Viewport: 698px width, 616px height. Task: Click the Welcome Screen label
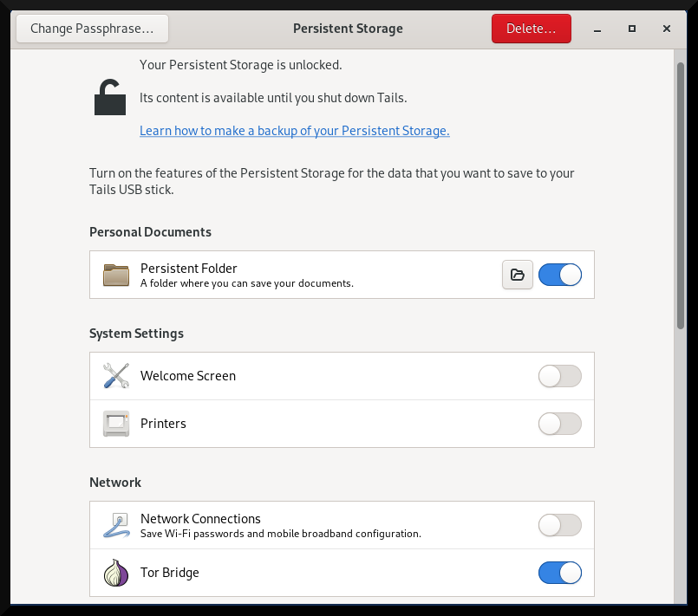(x=188, y=376)
